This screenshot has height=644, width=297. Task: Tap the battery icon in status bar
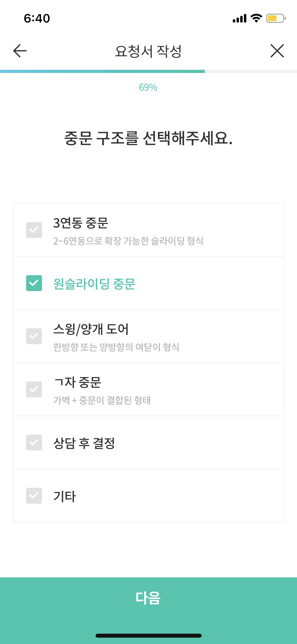click(x=276, y=18)
